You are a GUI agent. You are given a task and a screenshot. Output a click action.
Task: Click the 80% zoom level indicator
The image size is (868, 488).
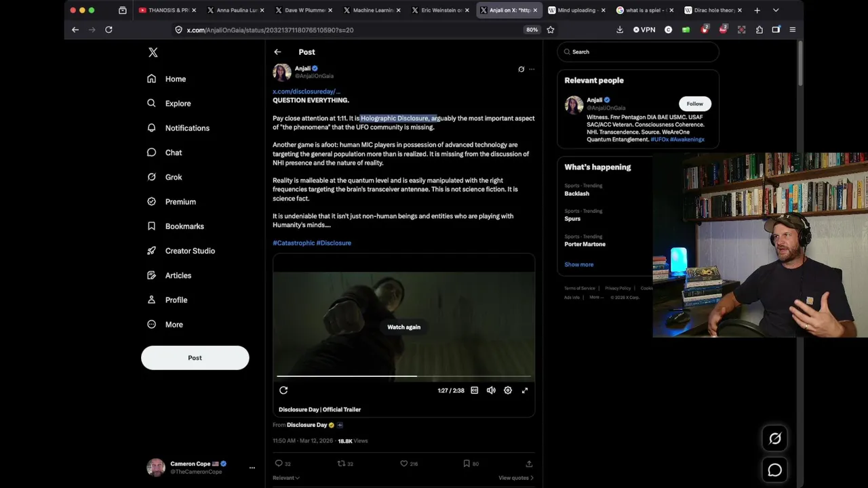coord(532,30)
